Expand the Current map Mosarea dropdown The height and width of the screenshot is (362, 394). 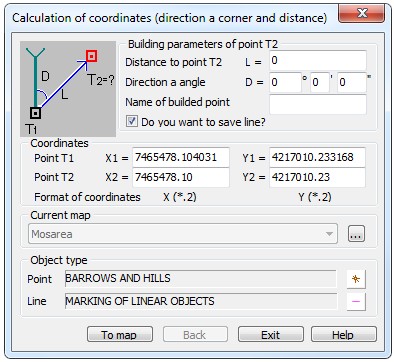183,234
